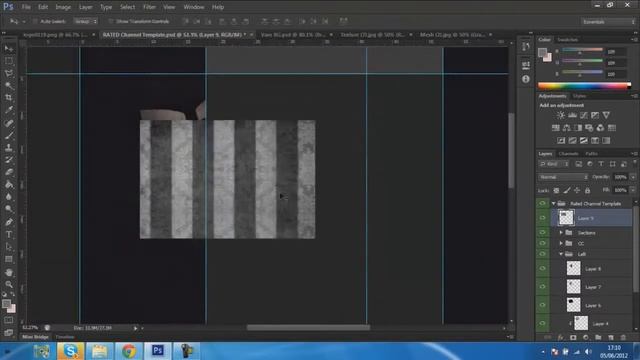
Task: Add Brightness/Contrast adjustment icon
Action: 561,116
